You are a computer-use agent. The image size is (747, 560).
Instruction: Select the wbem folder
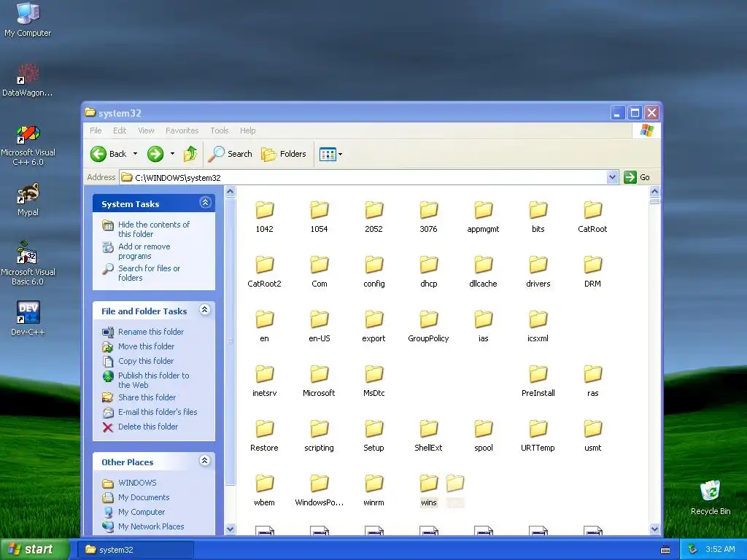tap(264, 491)
